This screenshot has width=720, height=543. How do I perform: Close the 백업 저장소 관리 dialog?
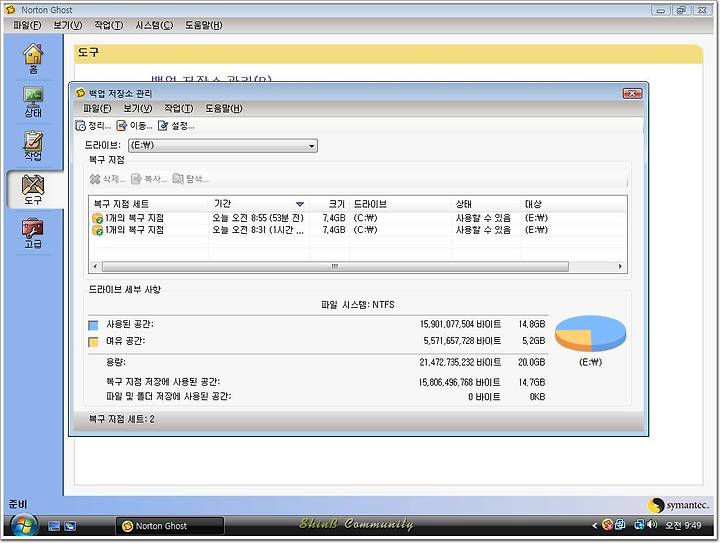click(x=632, y=94)
